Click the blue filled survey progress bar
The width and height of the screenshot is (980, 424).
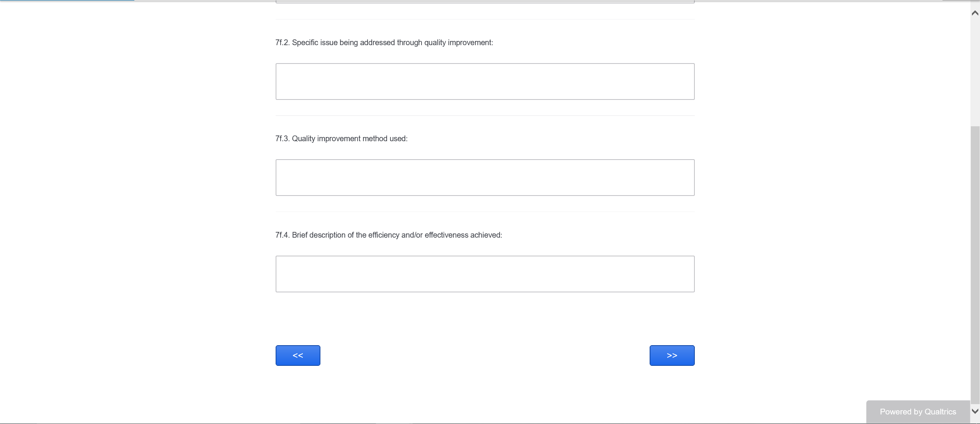(x=67, y=0)
